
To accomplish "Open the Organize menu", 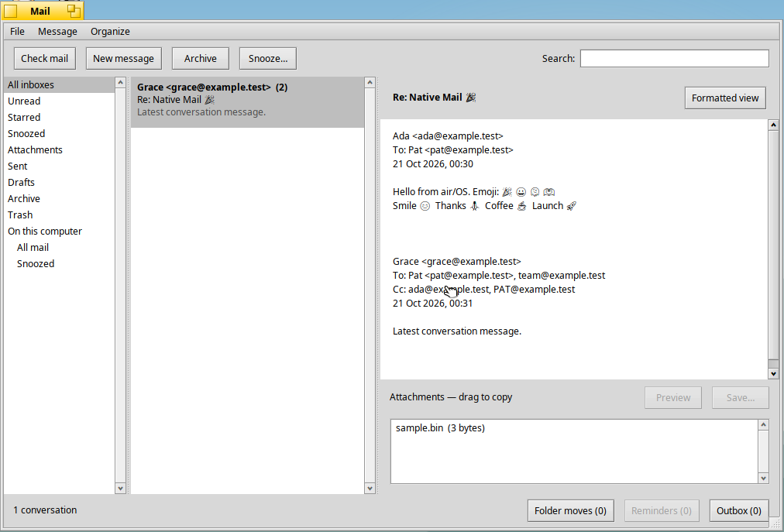I will pos(110,32).
